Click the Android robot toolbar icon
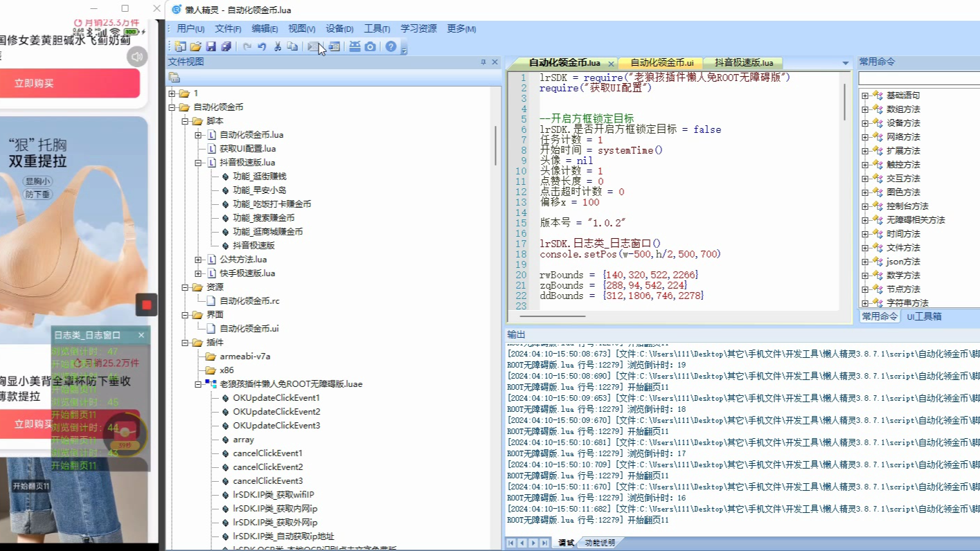Viewport: 980px width, 551px height. click(x=355, y=46)
